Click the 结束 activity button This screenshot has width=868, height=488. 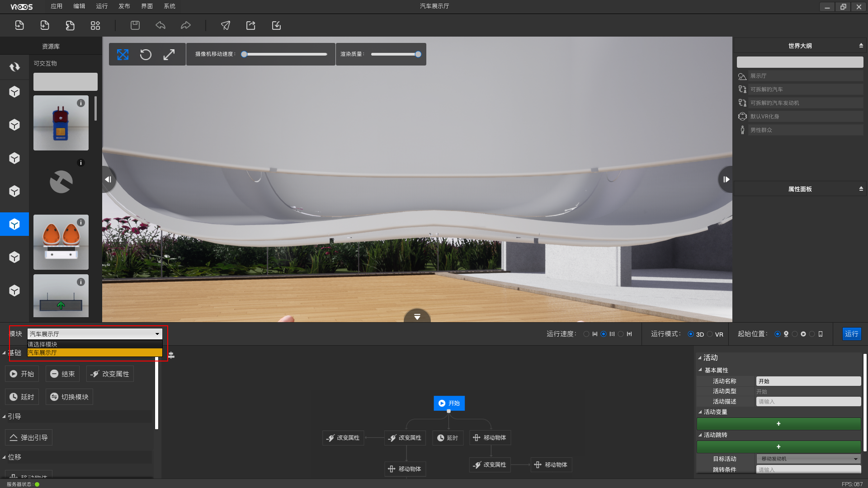coord(62,374)
